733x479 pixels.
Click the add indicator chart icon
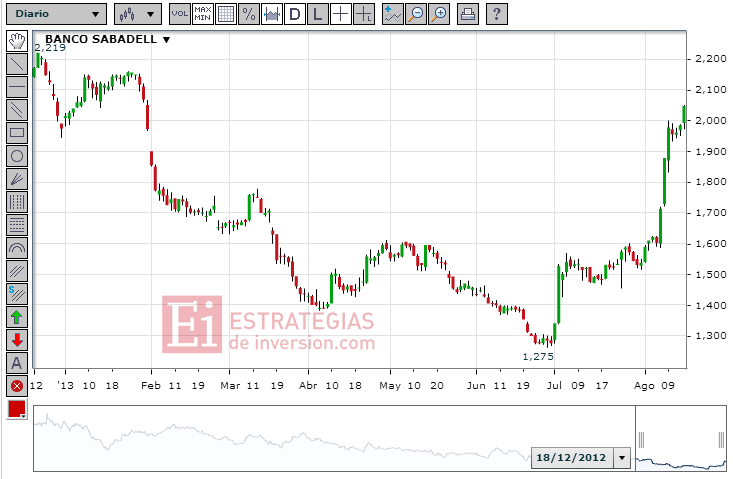click(393, 14)
